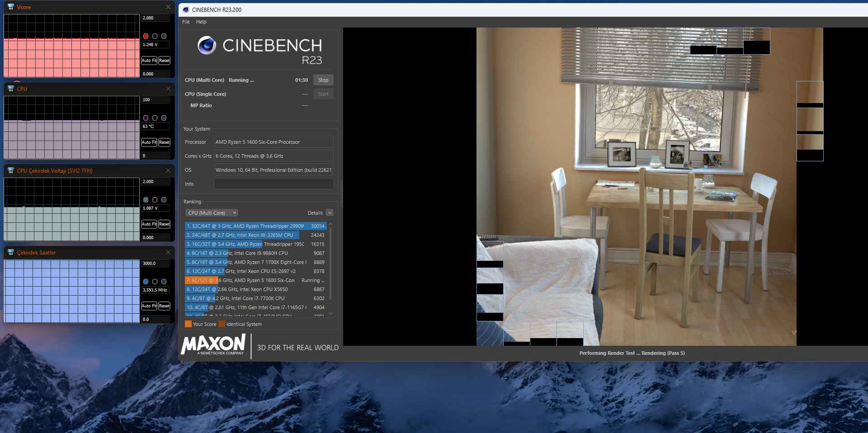Close the CPU Çekirdek Voltajı graph window
This screenshot has width=868, height=433.
tap(168, 170)
